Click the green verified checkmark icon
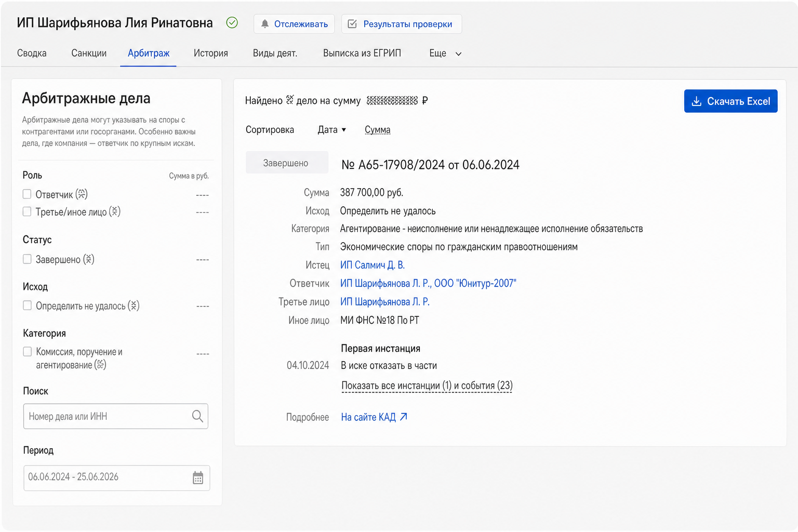 (x=232, y=23)
